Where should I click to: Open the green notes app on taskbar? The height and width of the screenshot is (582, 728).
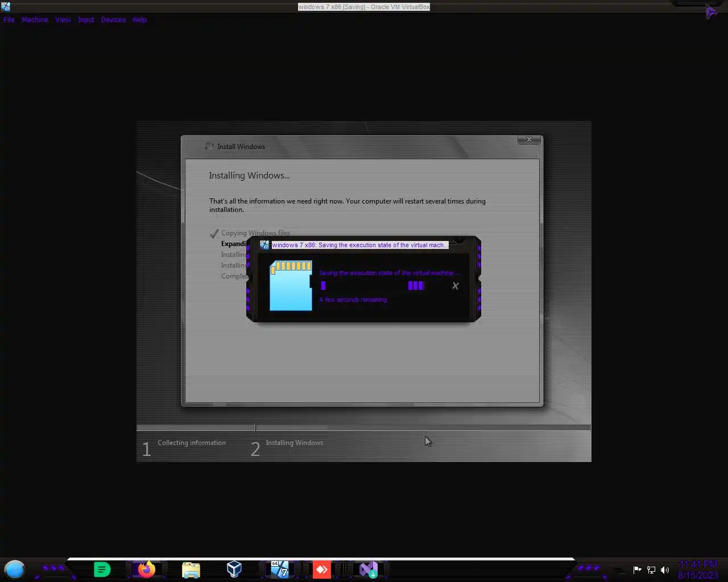(x=102, y=569)
